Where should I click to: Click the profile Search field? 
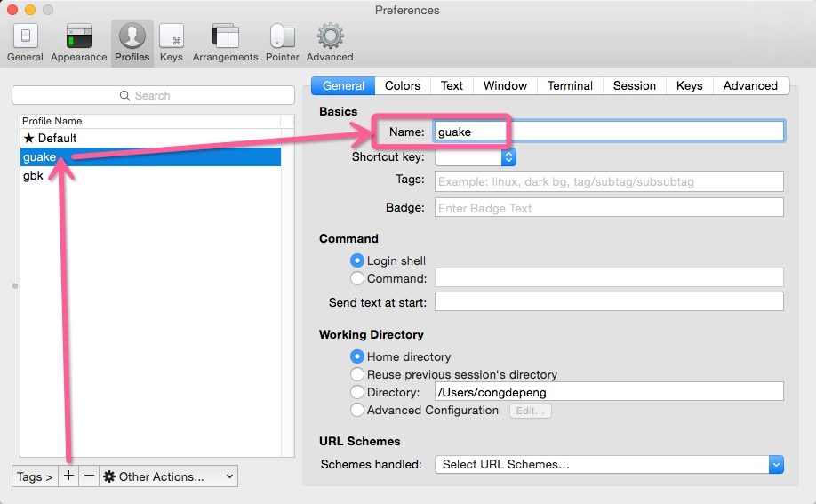tap(153, 95)
